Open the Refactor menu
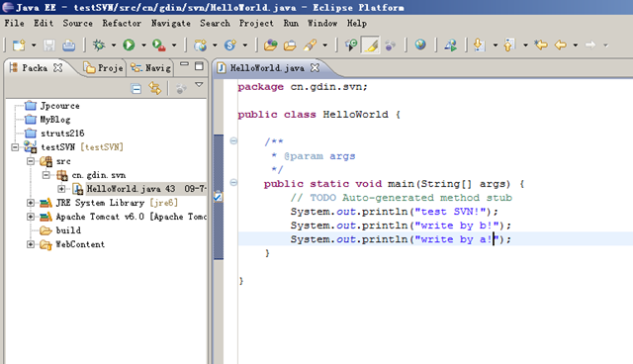Viewport: 633px width, 364px height. (122, 23)
